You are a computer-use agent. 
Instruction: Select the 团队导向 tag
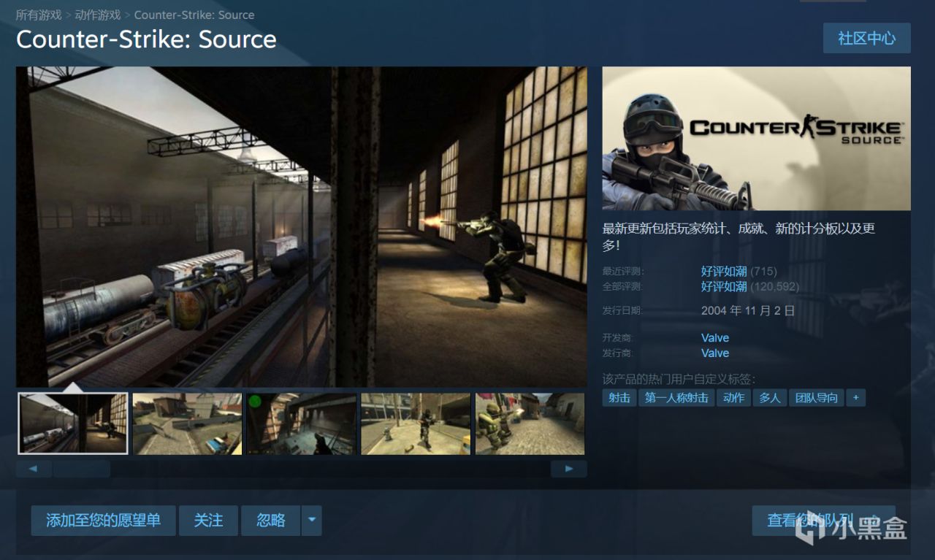817,398
